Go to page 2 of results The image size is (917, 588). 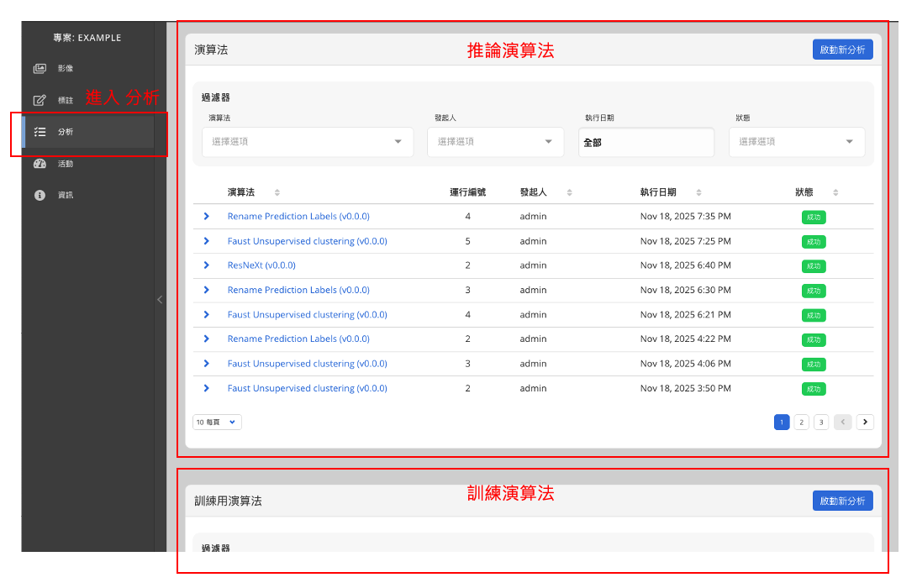coord(801,422)
